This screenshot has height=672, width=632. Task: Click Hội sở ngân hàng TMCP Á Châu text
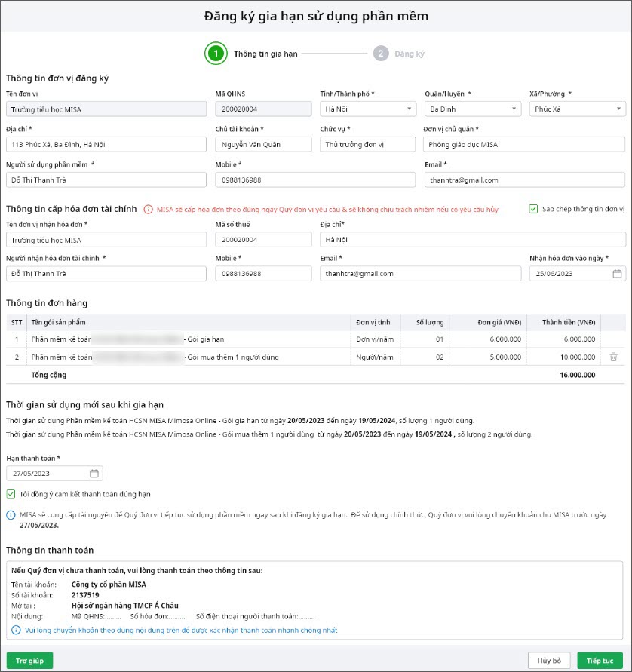tap(125, 606)
